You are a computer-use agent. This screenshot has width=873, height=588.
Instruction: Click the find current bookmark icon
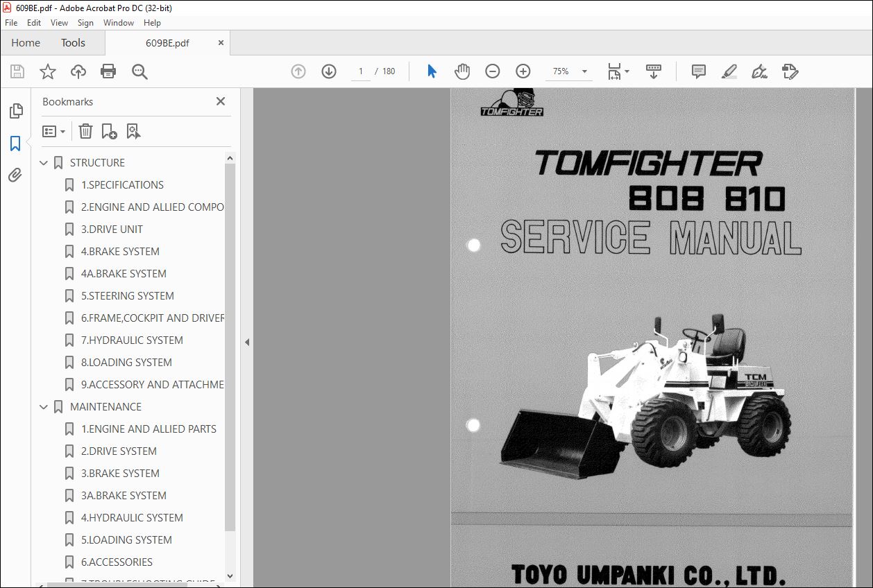[x=133, y=131]
